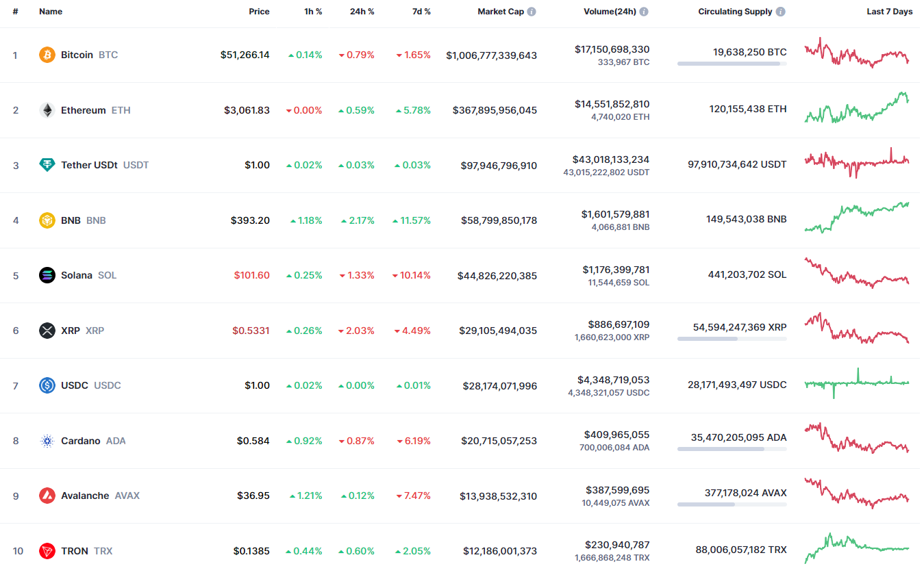This screenshot has height=577, width=924.
Task: Click the Tether USDt logo icon
Action: (47, 165)
